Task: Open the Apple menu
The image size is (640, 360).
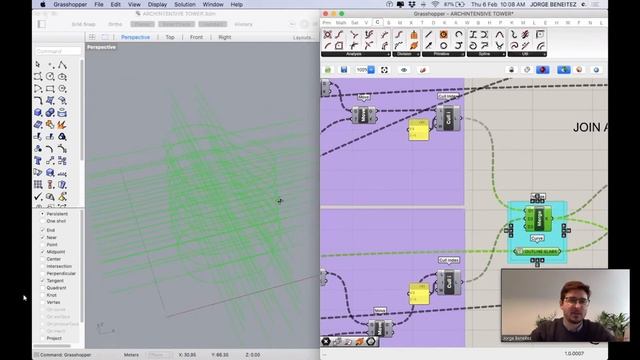Action: [x=43, y=4]
